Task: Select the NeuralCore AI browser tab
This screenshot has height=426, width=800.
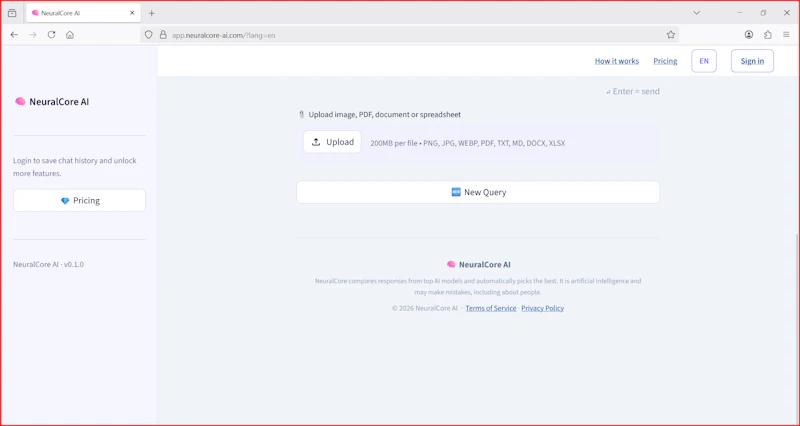Action: 83,13
